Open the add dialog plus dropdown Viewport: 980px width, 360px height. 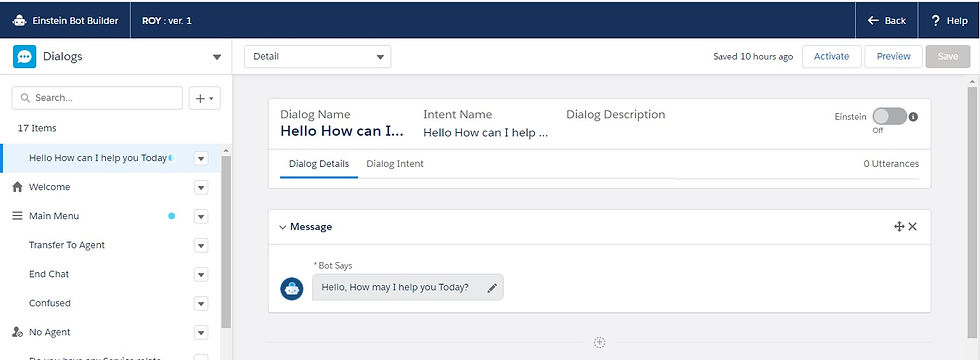[x=204, y=98]
